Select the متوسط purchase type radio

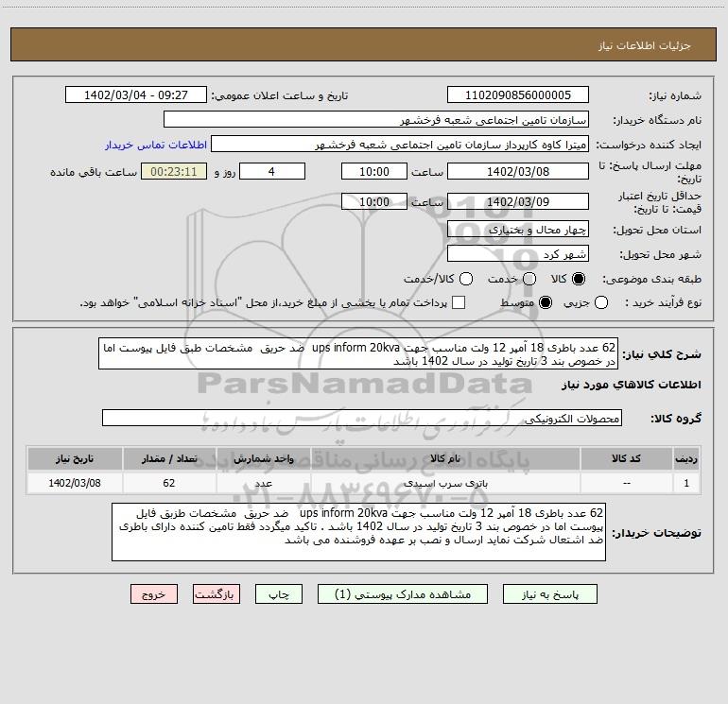click(x=546, y=302)
